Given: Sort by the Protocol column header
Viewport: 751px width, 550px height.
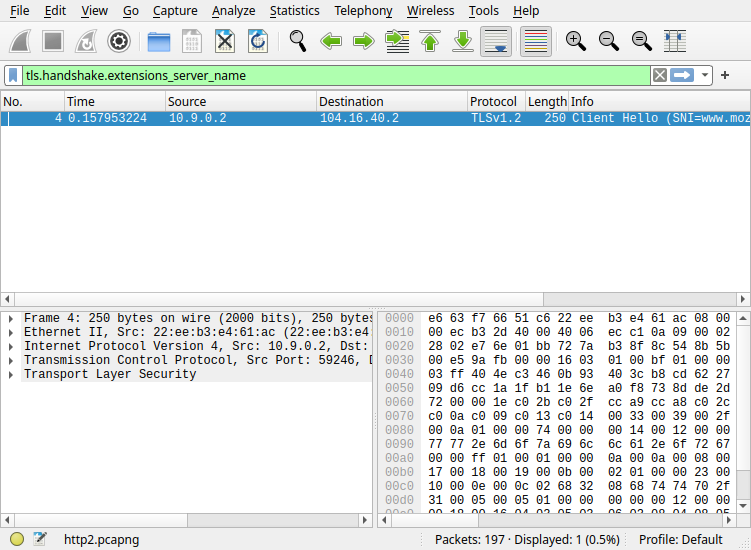Looking at the screenshot, I should tap(496, 102).
